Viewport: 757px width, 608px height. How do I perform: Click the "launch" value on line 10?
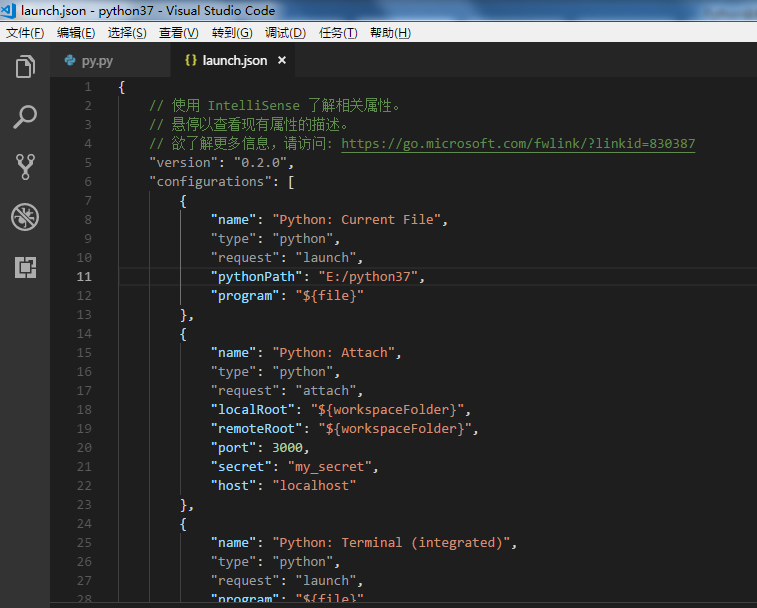click(326, 258)
